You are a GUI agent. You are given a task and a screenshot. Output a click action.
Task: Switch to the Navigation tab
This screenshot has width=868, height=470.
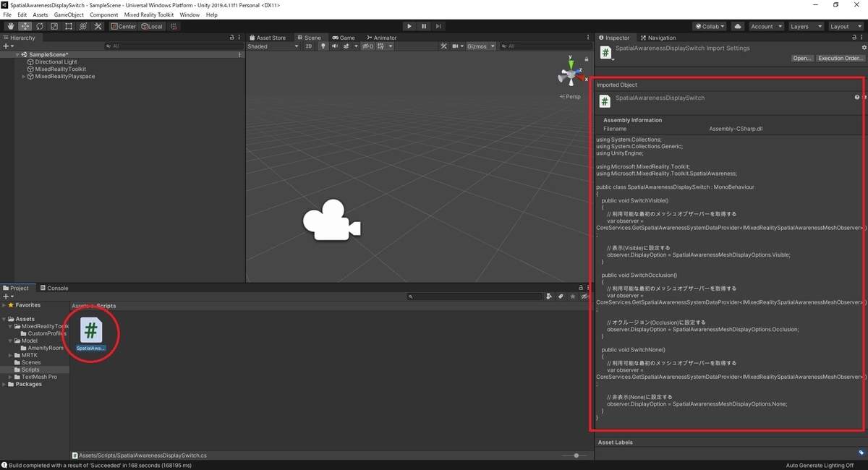(658, 38)
